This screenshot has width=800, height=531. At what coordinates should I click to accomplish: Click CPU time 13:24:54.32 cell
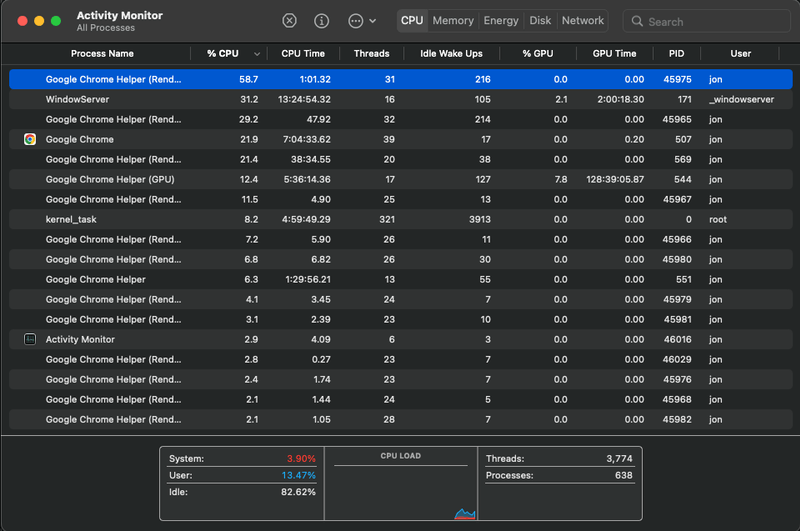point(304,99)
